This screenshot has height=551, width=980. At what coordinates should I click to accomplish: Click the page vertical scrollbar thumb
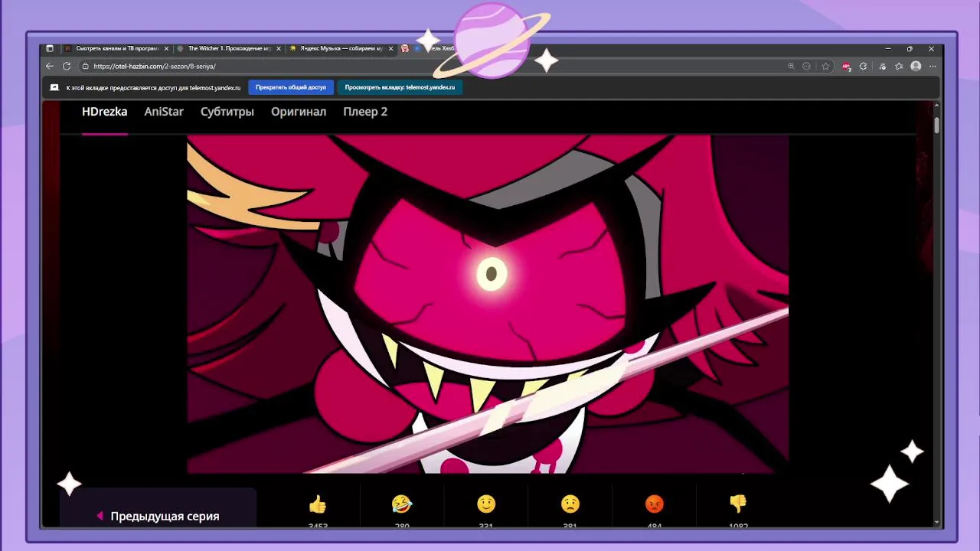pos(937,125)
